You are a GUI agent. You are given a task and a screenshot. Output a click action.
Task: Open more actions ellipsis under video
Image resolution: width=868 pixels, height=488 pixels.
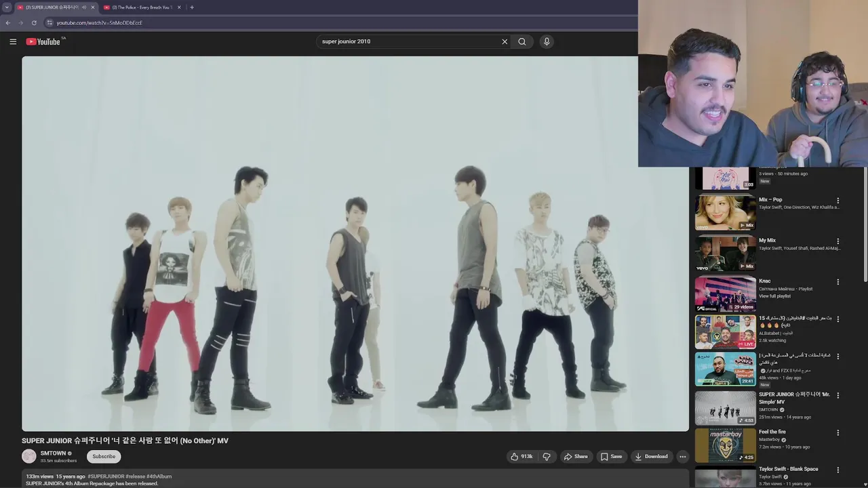click(x=682, y=457)
